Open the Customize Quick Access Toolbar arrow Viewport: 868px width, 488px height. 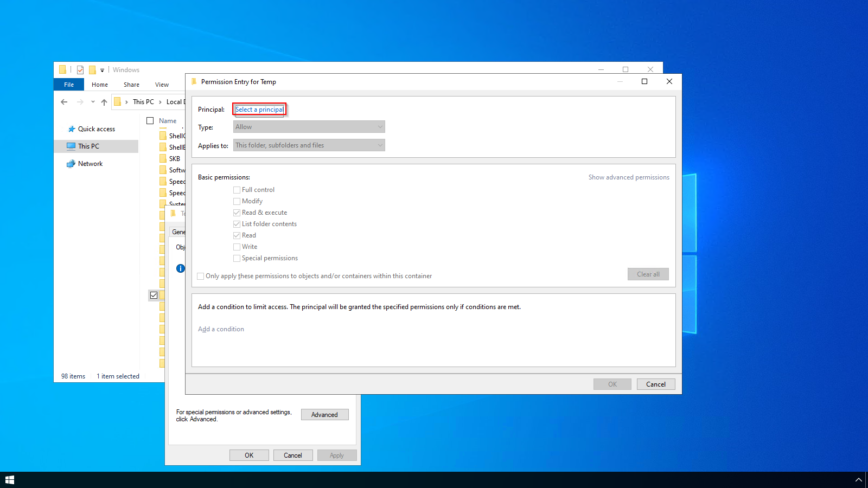pyautogui.click(x=102, y=70)
